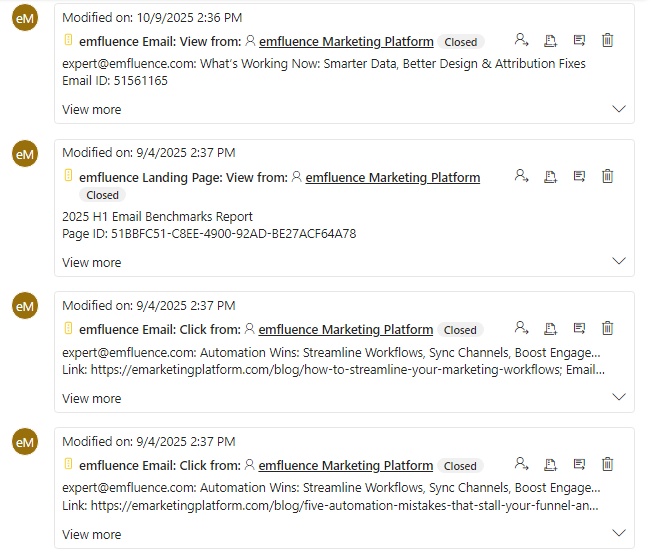Screen dimensions: 650x557
Task: Expand chevron on the Landing Page card
Action: pos(618,262)
